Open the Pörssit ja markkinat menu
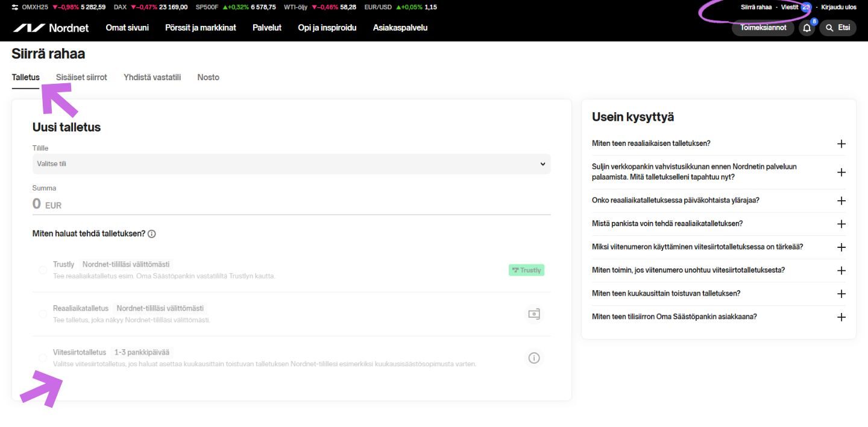Screen dimensions: 868x427 [x=200, y=28]
